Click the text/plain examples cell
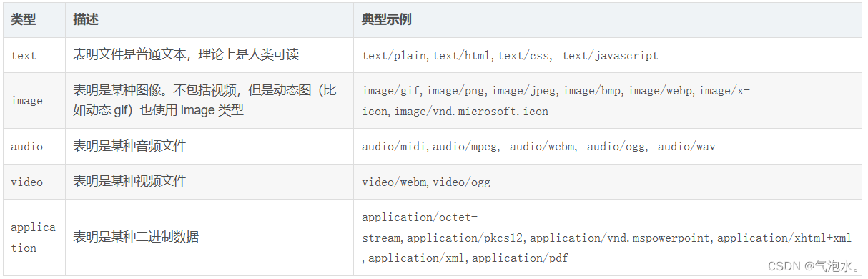Screen dimensions: 868x279 click(x=608, y=55)
